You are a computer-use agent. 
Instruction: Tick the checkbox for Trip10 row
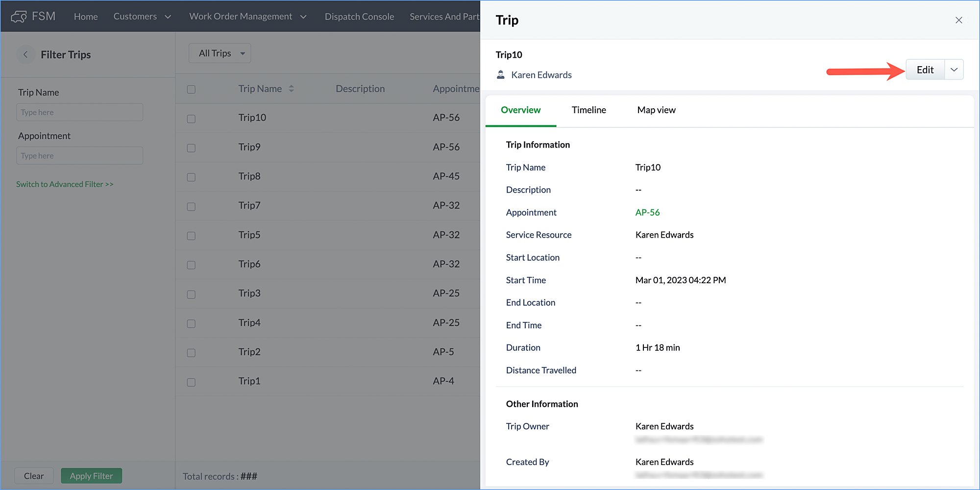pyautogui.click(x=191, y=119)
